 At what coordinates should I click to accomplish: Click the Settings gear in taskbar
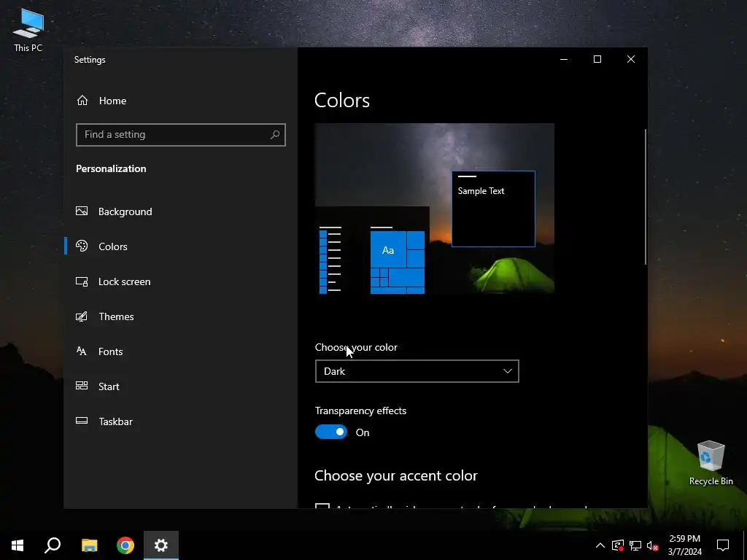pyautogui.click(x=161, y=545)
